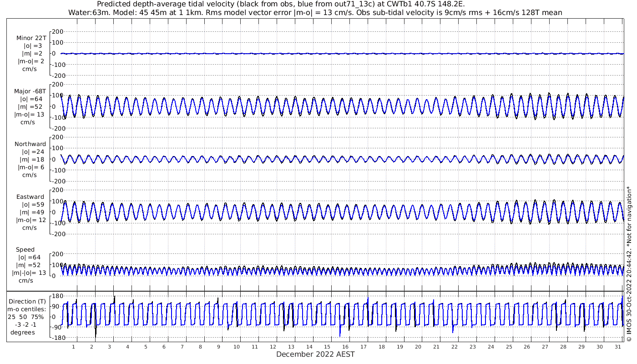Click day tick label '25' on x-axis
Screen dimensions: 637x364
tap(509, 347)
